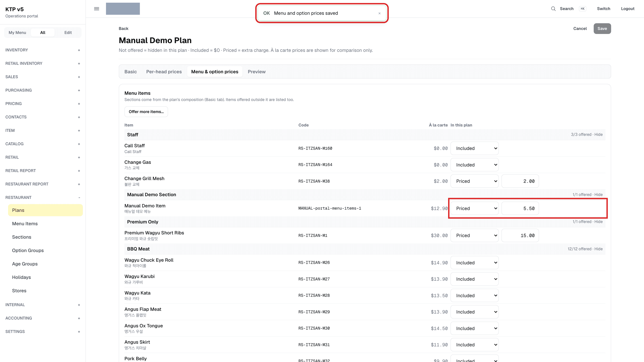The width and height of the screenshot is (644, 362).
Task: Open Holidays in sidebar
Action: point(45,277)
